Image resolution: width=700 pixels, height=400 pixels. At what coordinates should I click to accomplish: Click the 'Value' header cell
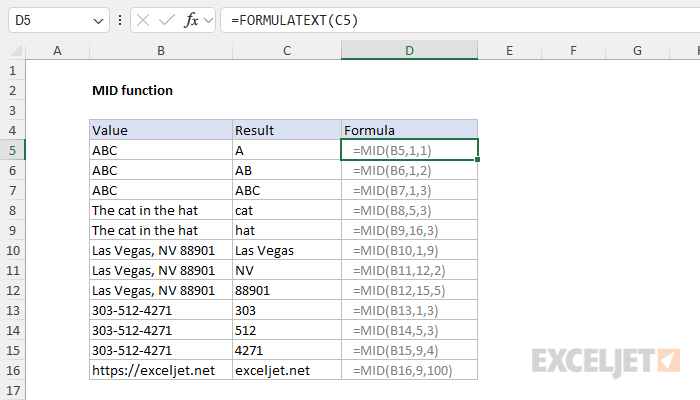[x=161, y=130]
